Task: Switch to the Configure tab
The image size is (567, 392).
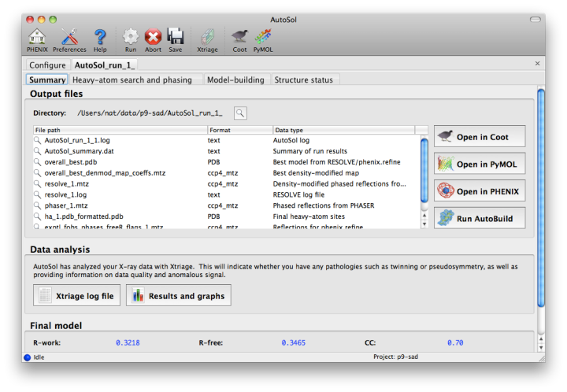Action: click(47, 65)
